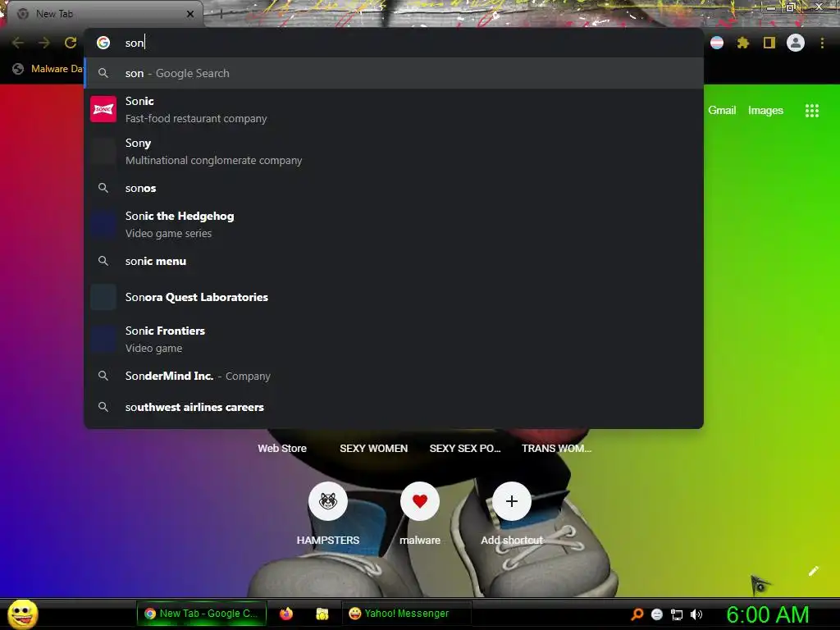Image resolution: width=840 pixels, height=630 pixels.
Task: Open the Malware bookmark in bookmarks bar
Action: point(48,69)
